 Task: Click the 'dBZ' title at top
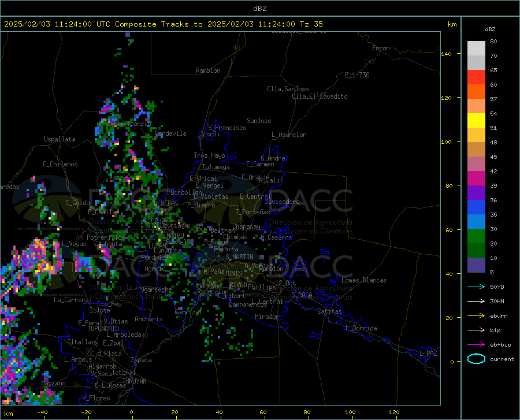coord(259,9)
